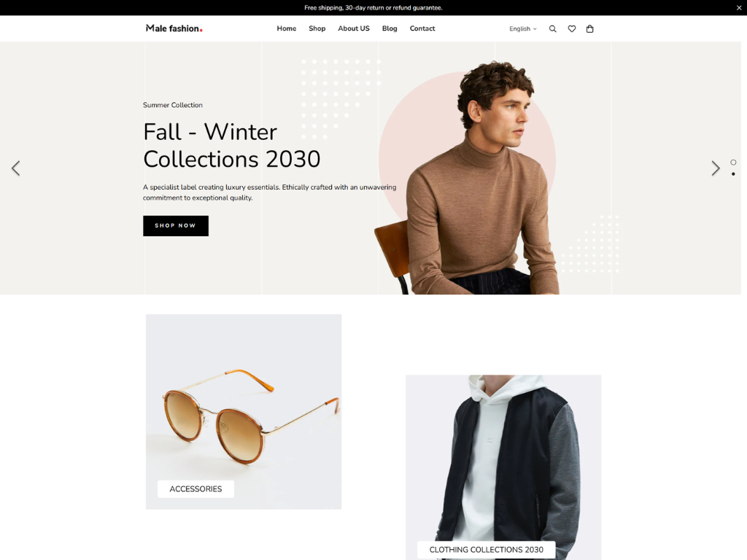
Task: Expand the English language dropdown
Action: (522, 28)
